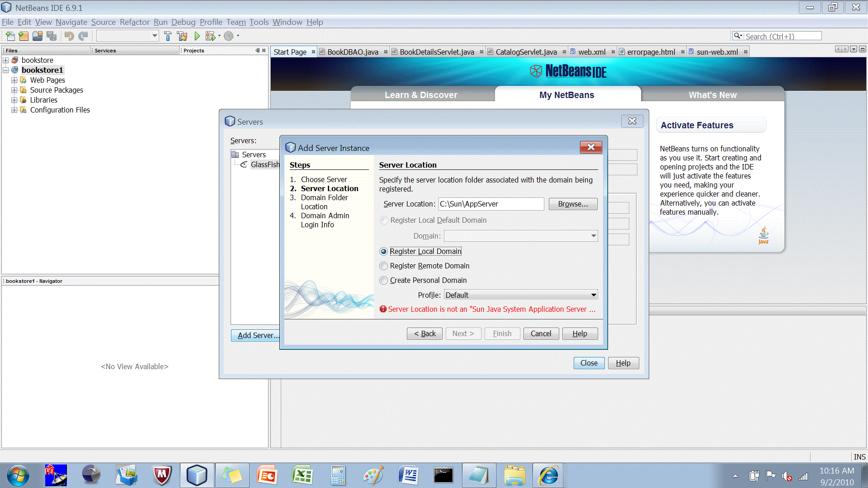Viewport: 868px width, 488px height.
Task: Open the Profile dropdown set to Default
Action: 520,295
